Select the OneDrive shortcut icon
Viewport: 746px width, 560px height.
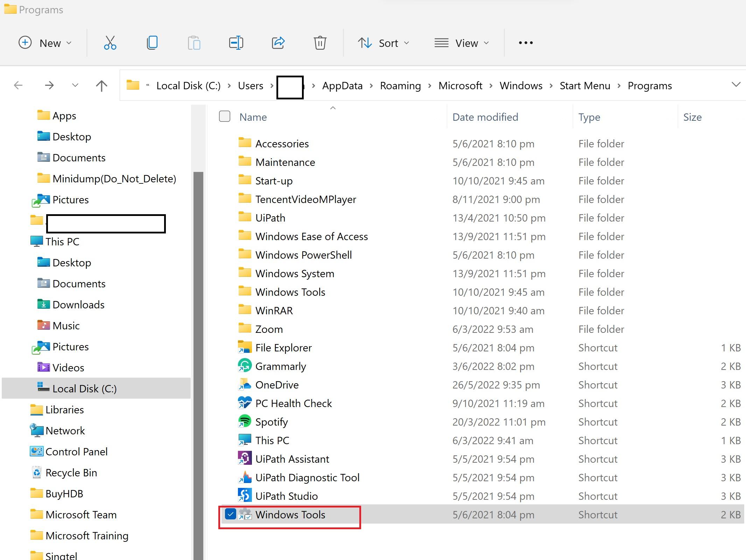(x=245, y=384)
